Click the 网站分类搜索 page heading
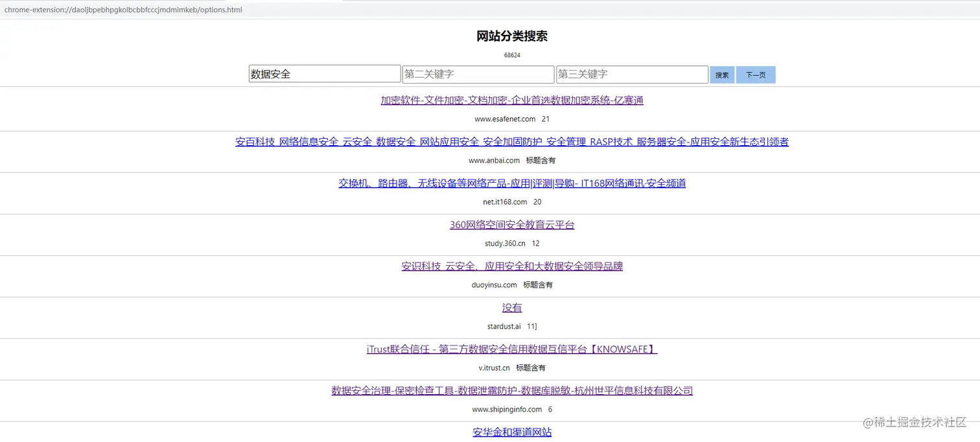 point(512,36)
